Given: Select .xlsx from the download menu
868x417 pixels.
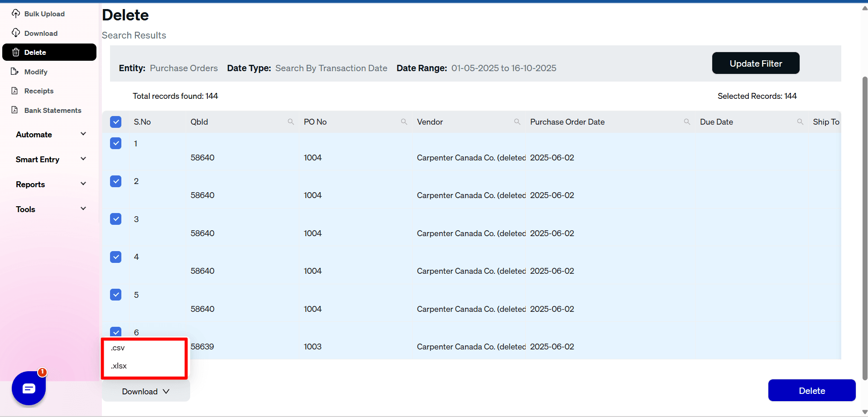Looking at the screenshot, I should point(118,366).
